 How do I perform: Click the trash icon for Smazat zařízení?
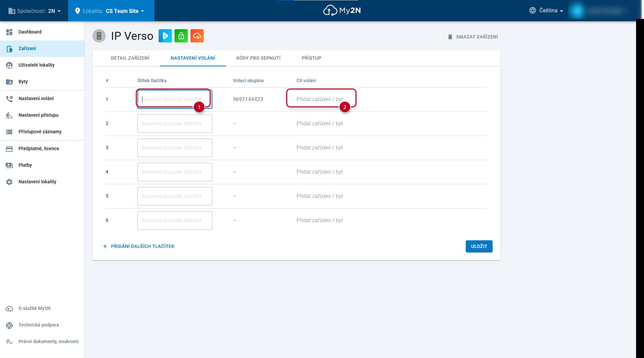click(450, 37)
